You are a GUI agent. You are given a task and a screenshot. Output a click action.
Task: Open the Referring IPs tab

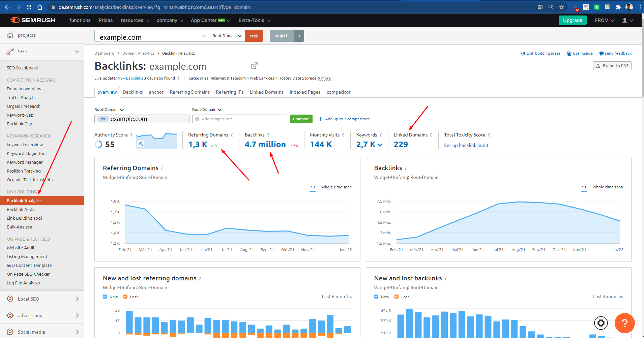tap(230, 92)
